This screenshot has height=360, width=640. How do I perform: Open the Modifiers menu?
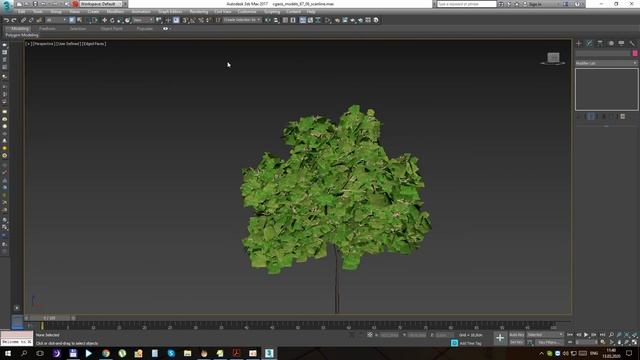click(x=115, y=12)
